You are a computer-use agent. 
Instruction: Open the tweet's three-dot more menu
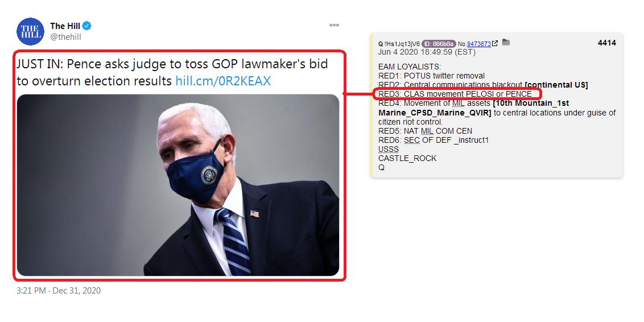(x=335, y=25)
